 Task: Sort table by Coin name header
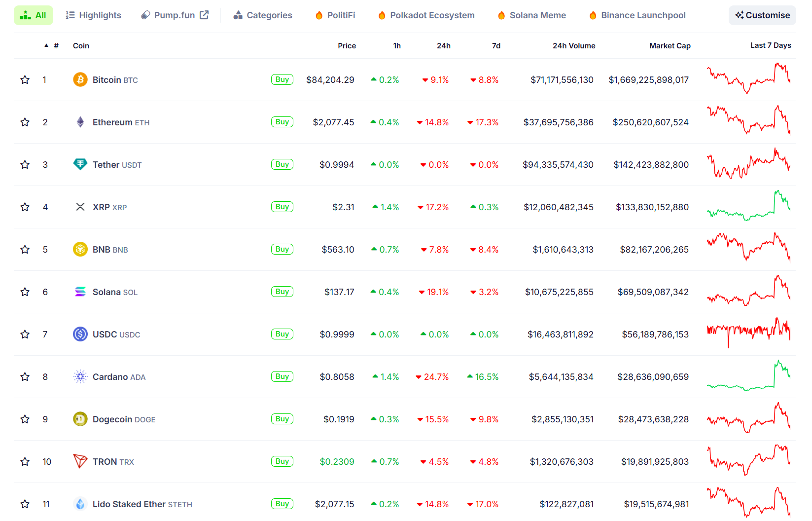click(81, 45)
